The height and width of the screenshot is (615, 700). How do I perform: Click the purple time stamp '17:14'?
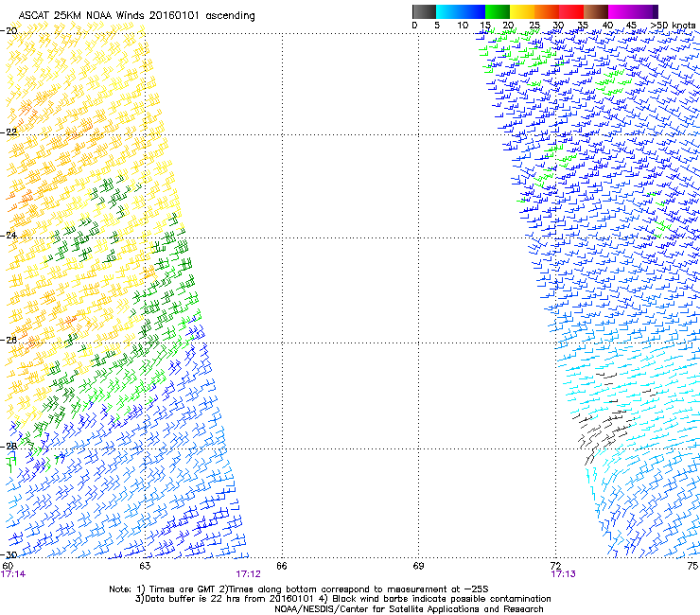13,574
